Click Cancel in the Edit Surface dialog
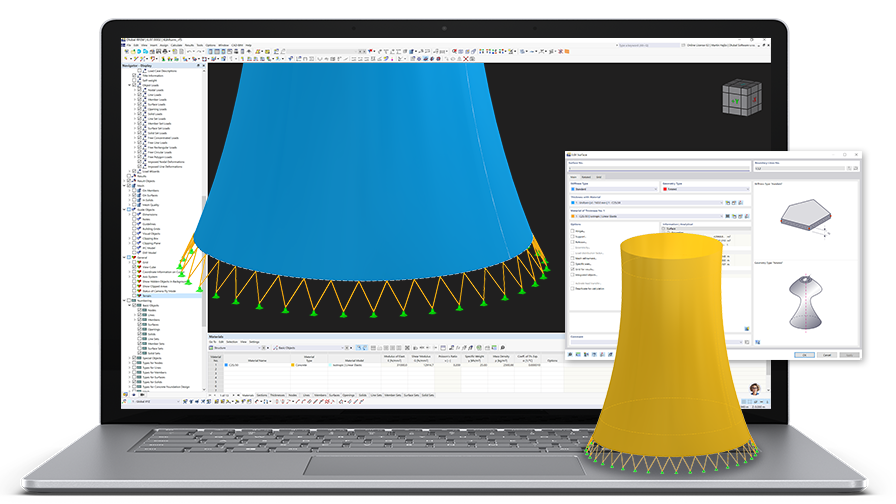 point(827,355)
